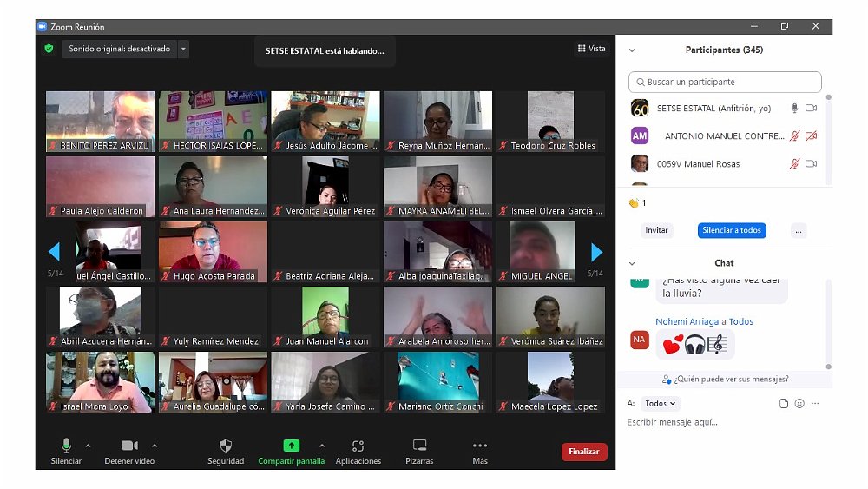Expand audio options arrow next to Silenciar
The width and height of the screenshot is (868, 489).
[88, 445]
